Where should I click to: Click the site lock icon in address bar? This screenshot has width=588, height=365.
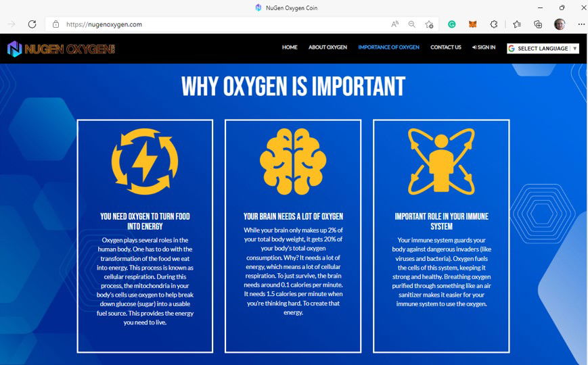coord(55,24)
